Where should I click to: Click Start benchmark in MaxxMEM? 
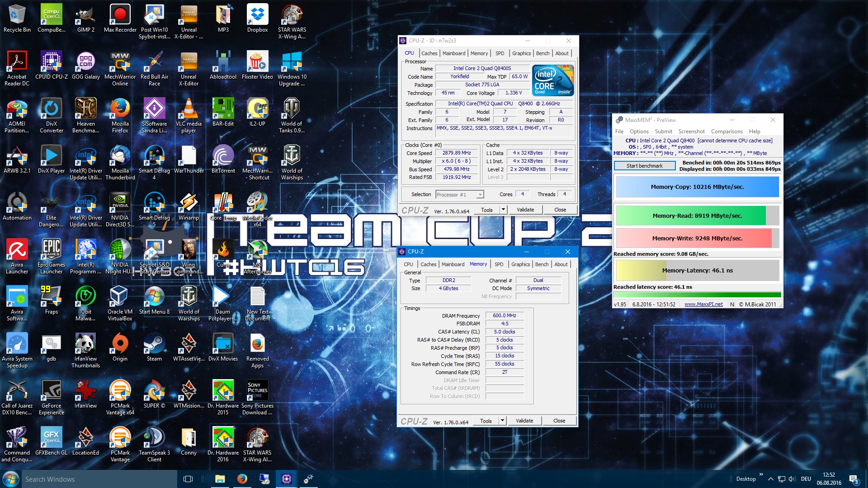tap(645, 166)
